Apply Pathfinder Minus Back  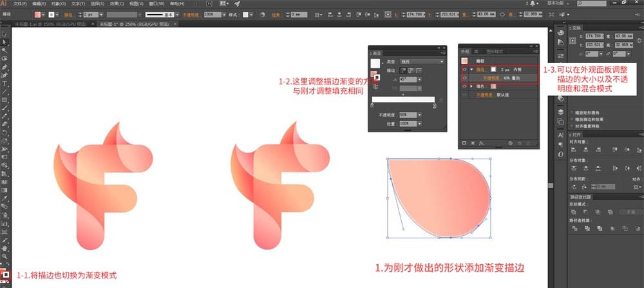[637, 228]
